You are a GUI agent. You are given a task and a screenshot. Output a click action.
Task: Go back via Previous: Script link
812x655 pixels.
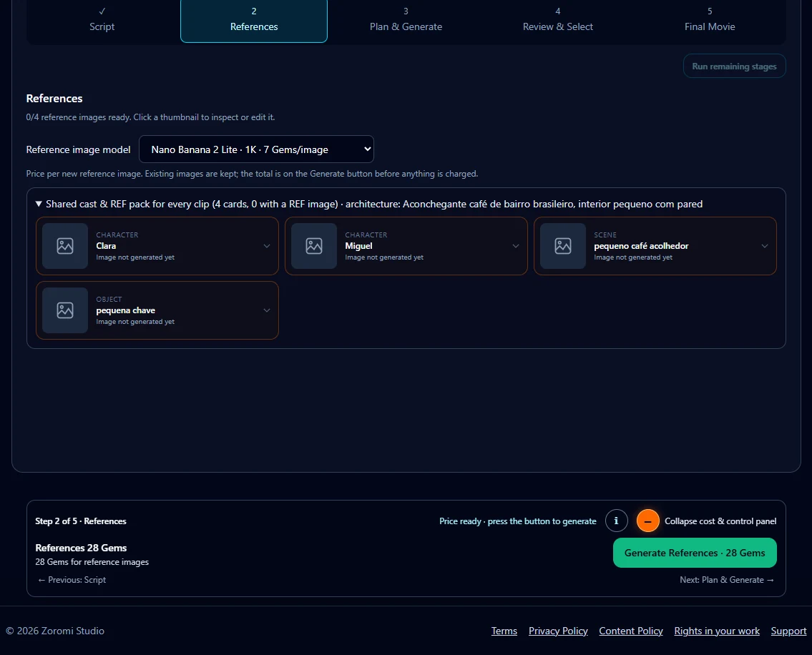(x=72, y=580)
